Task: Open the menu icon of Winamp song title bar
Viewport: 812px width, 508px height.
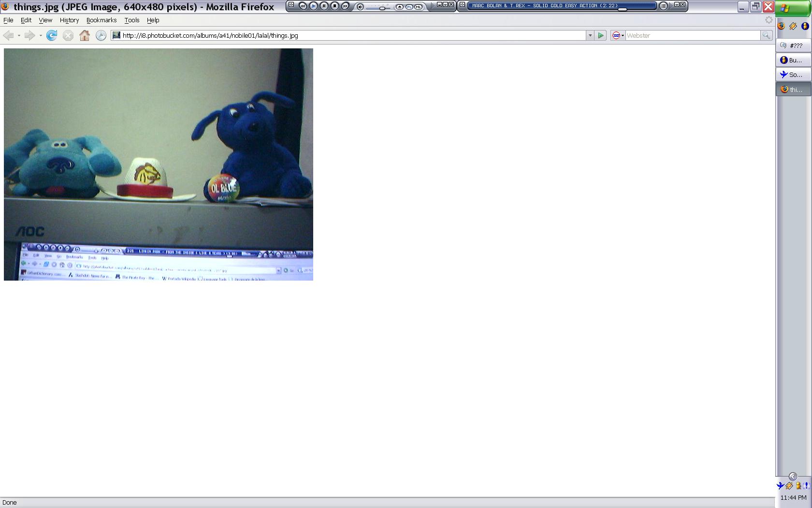Action: [462, 4]
